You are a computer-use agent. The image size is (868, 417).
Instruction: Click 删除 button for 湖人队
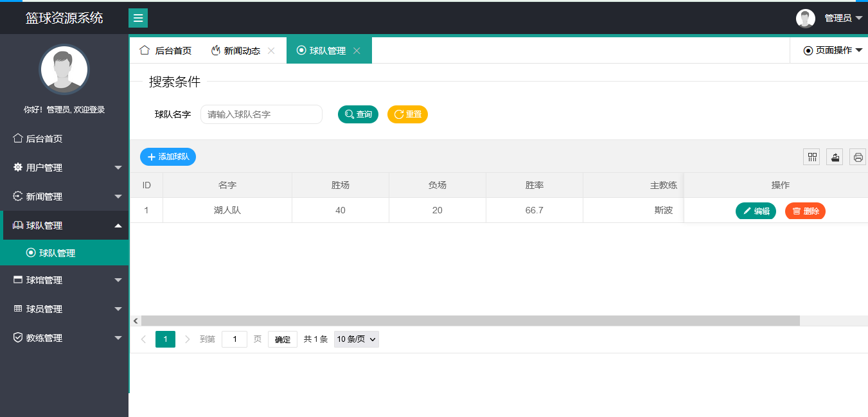pyautogui.click(x=805, y=211)
